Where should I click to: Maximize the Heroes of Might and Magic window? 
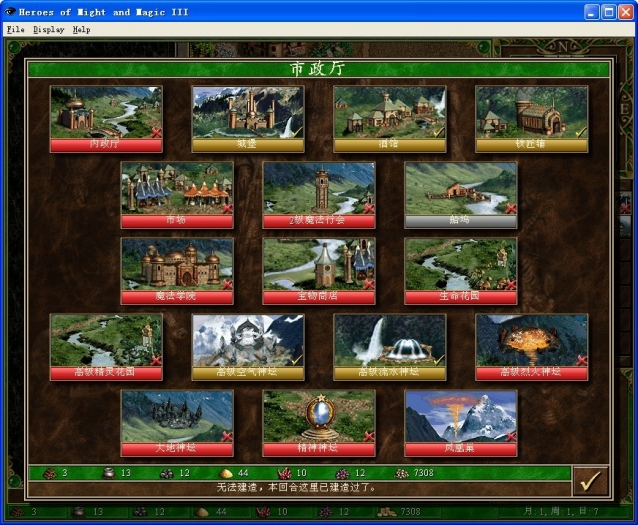tap(609, 12)
